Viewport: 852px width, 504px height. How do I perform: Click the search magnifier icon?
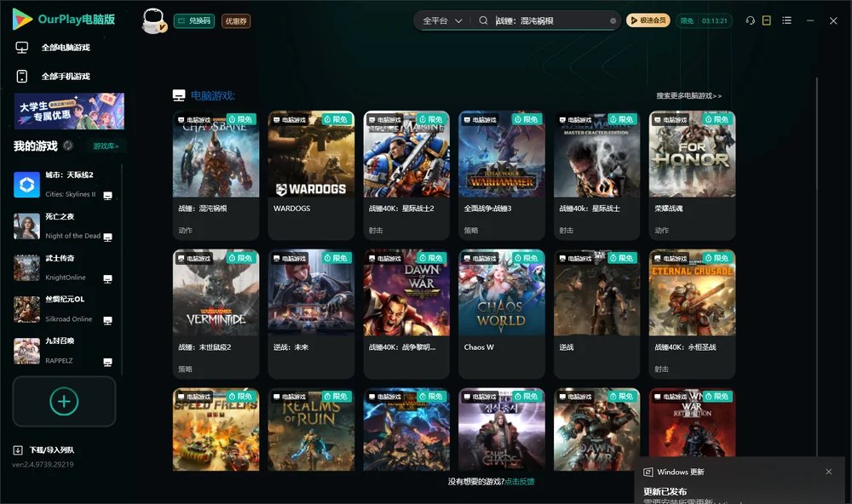[483, 20]
